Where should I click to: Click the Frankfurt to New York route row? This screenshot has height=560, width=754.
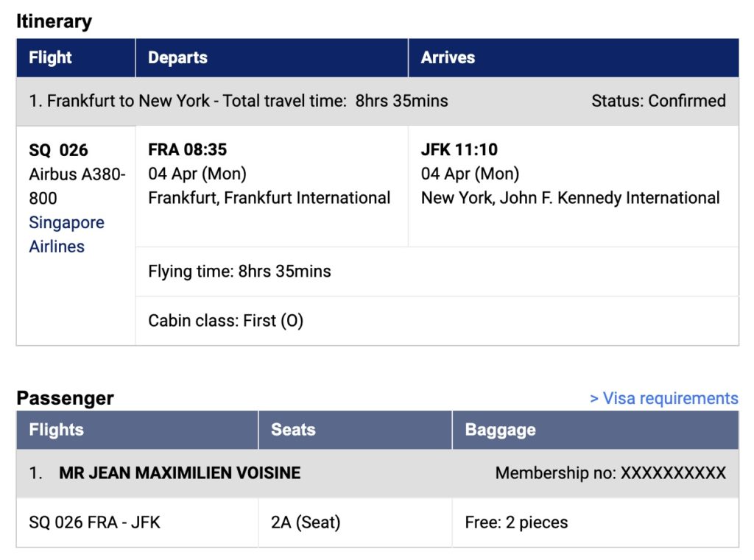pyautogui.click(x=238, y=101)
